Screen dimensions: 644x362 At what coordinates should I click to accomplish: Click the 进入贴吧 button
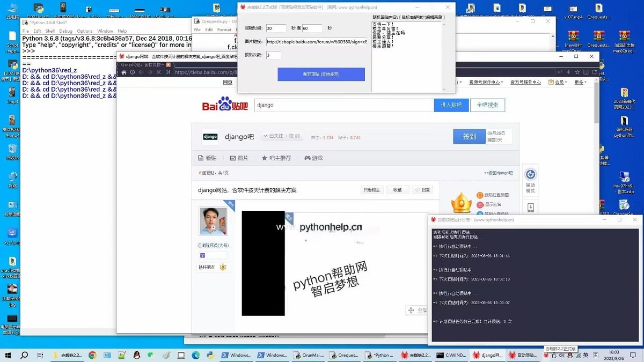451,105
